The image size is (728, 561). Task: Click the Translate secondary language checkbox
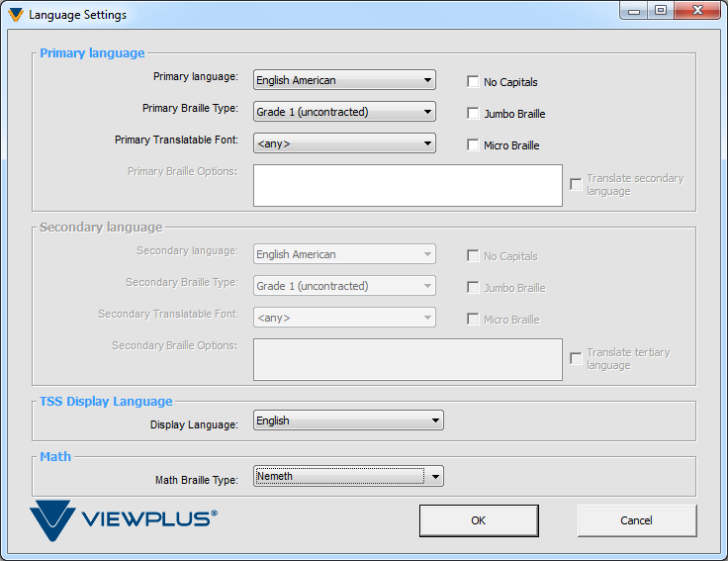[x=576, y=184]
